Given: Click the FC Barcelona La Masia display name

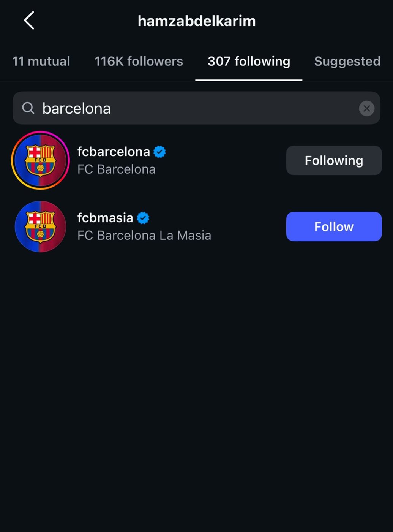Looking at the screenshot, I should click(x=144, y=235).
